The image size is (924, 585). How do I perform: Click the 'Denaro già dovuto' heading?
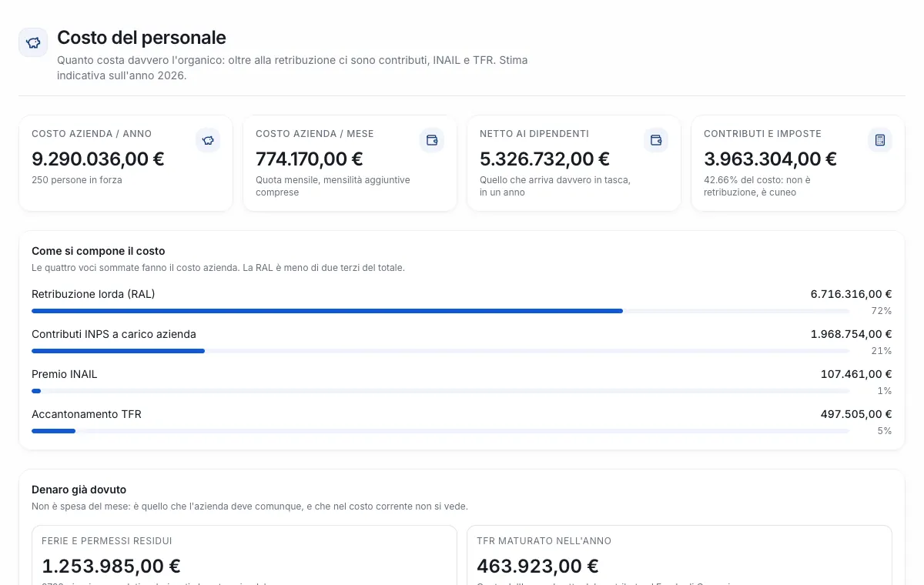[79, 490]
